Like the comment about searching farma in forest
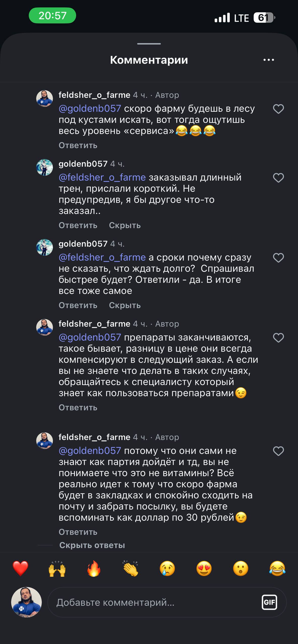Image resolution: width=298 pixels, height=644 pixels. [278, 109]
